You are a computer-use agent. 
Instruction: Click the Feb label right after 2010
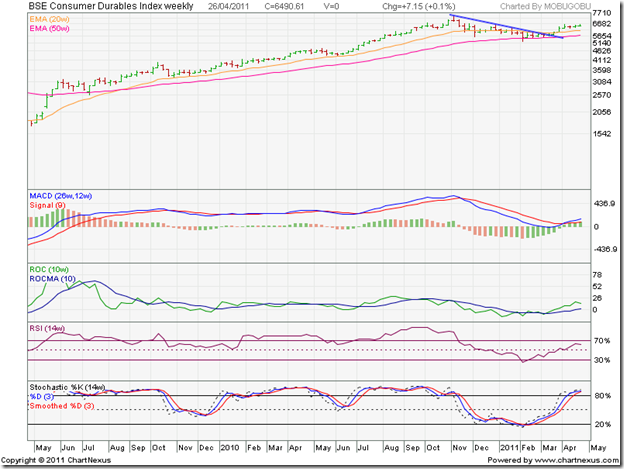click(x=254, y=448)
